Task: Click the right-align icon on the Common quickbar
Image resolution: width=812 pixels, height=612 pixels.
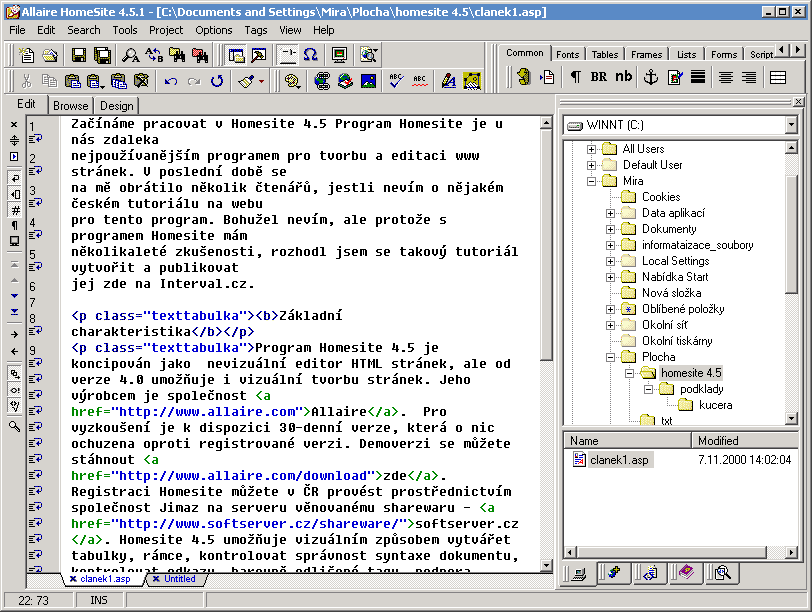Action: pyautogui.click(x=749, y=77)
